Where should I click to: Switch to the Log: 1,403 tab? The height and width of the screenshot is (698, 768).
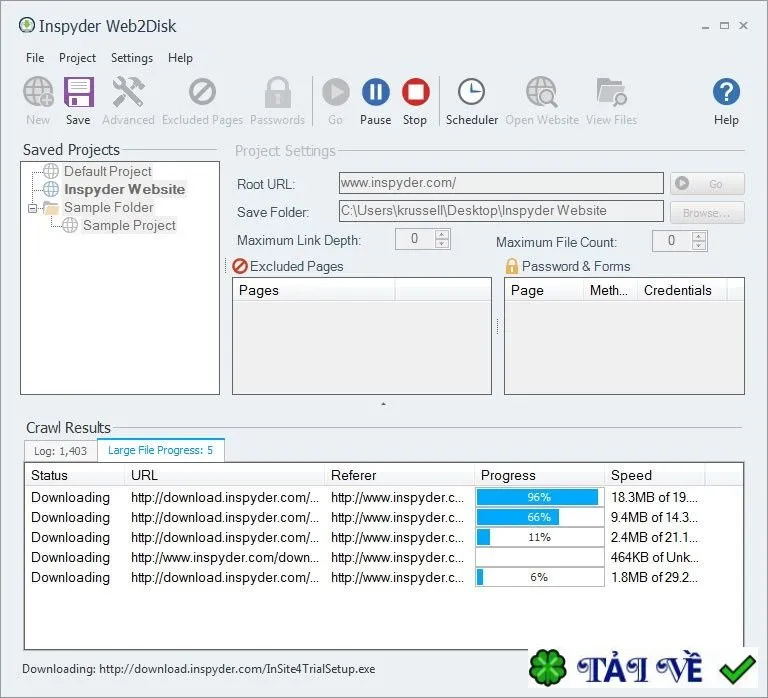coord(60,451)
